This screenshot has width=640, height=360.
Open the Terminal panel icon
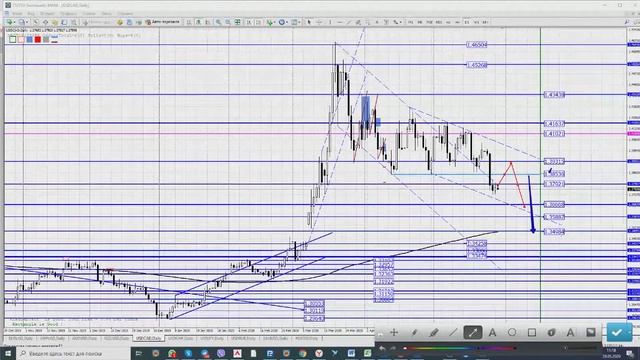coord(64,22)
